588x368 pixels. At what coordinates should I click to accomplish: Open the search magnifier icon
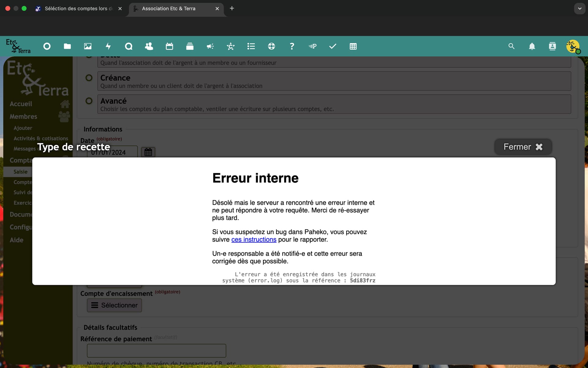click(511, 46)
